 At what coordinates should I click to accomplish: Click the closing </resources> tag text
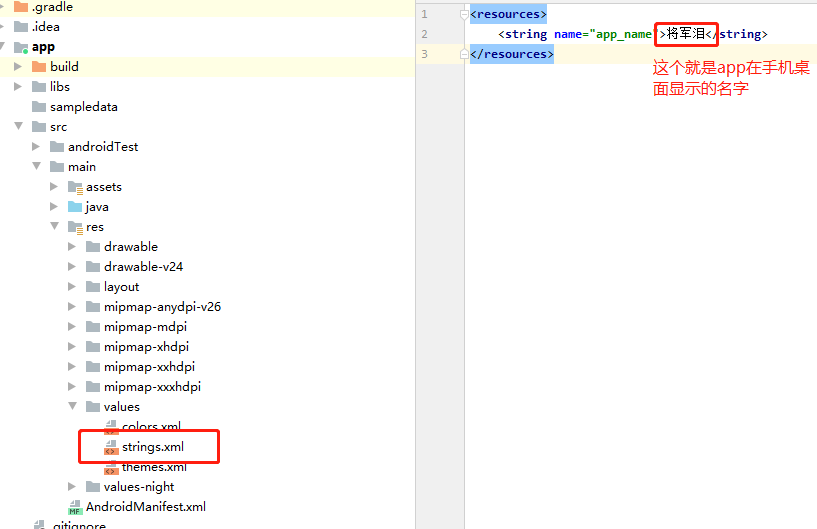click(x=512, y=54)
